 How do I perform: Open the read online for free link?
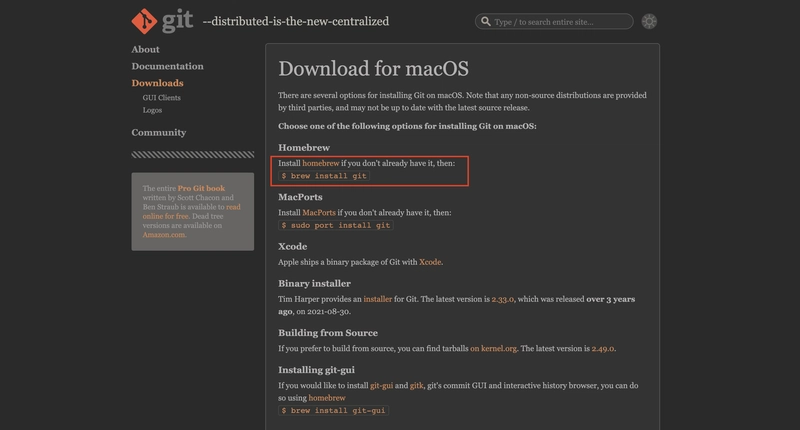191,211
